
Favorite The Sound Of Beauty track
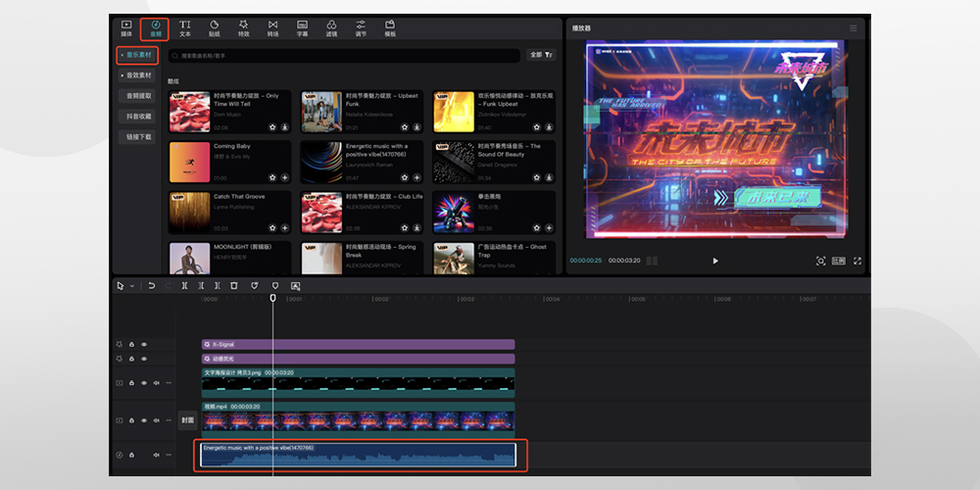537,177
